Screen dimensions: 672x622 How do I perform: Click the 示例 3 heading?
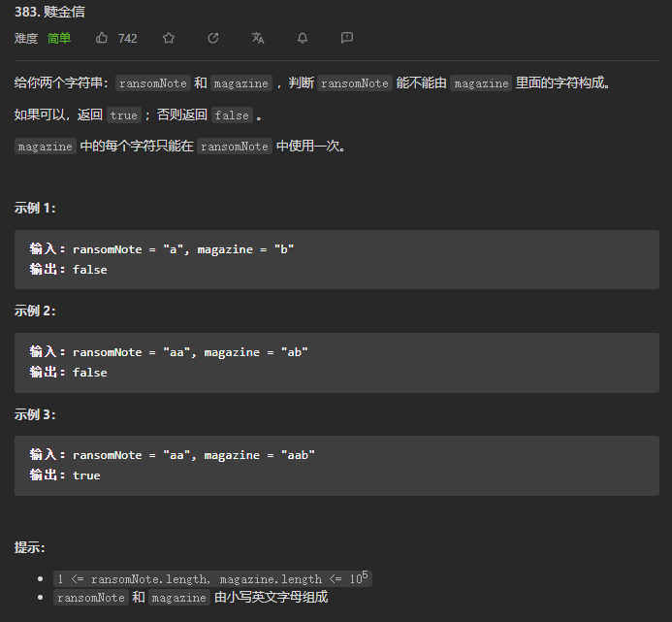pos(35,414)
